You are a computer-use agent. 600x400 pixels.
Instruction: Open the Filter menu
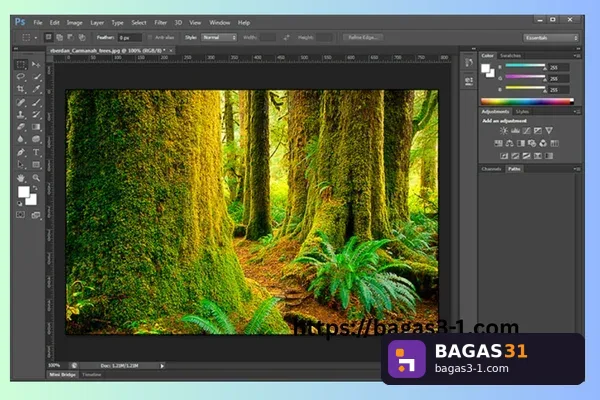click(x=161, y=23)
